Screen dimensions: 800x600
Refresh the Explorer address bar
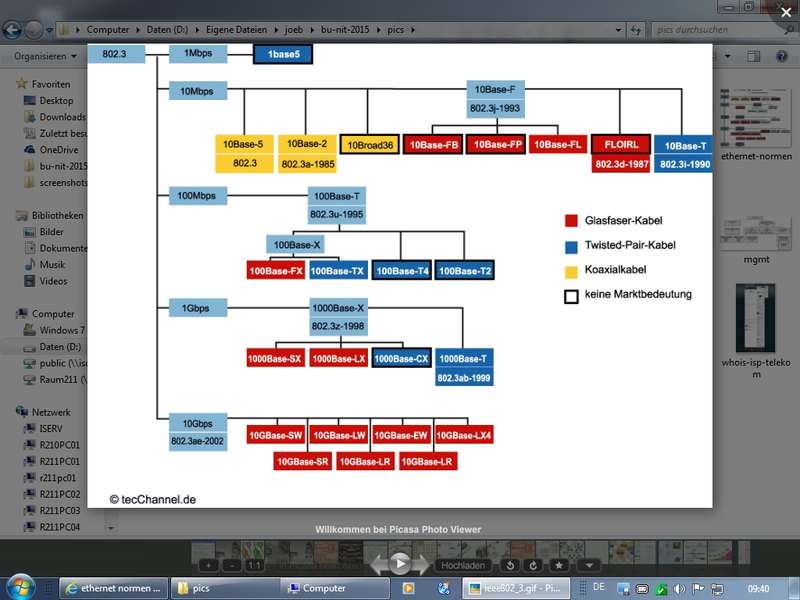pyautogui.click(x=636, y=30)
